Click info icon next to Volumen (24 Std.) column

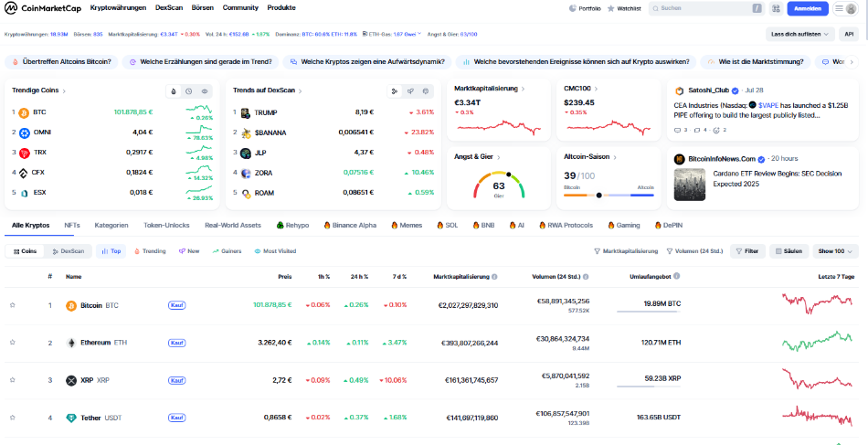click(x=586, y=277)
